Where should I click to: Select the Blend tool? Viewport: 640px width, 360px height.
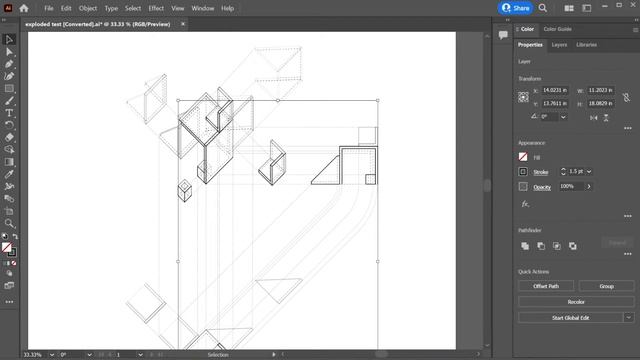pos(9,199)
